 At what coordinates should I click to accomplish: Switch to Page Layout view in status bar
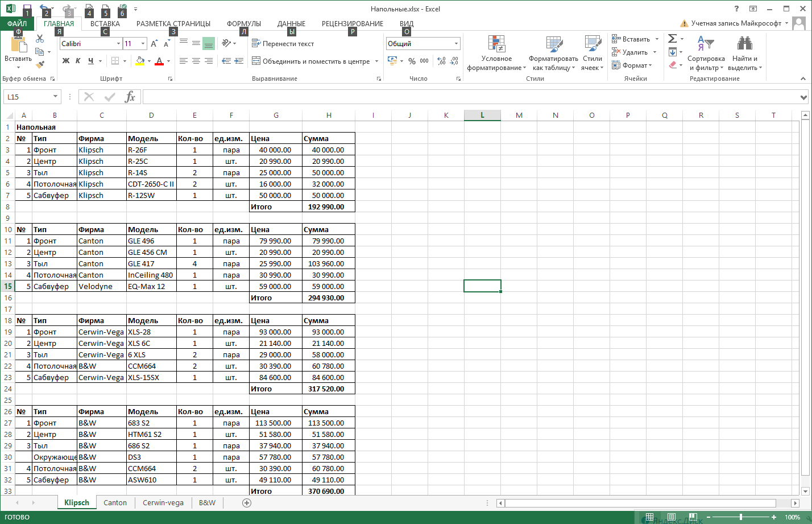pos(672,517)
